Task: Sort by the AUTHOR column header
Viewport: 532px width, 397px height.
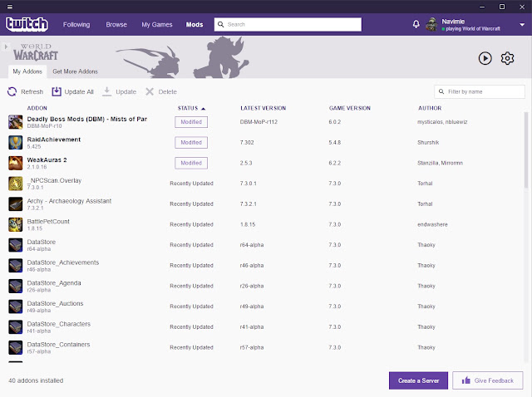Action: pyautogui.click(x=430, y=108)
